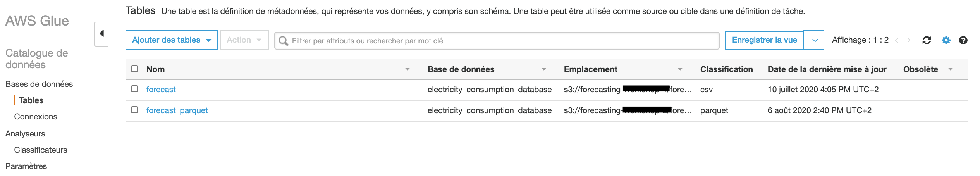The width and height of the screenshot is (980, 176).
Task: Open the Obsolète column dropdown arrow
Action: click(950, 69)
